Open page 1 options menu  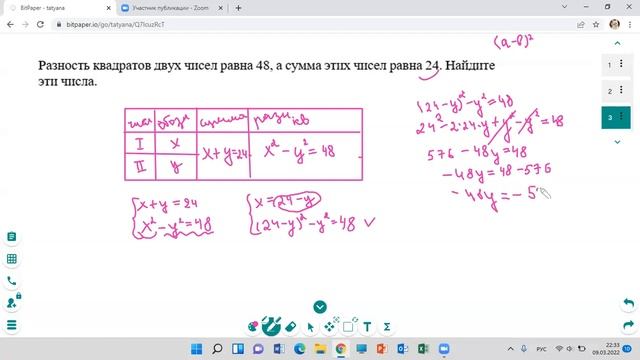tap(622, 64)
